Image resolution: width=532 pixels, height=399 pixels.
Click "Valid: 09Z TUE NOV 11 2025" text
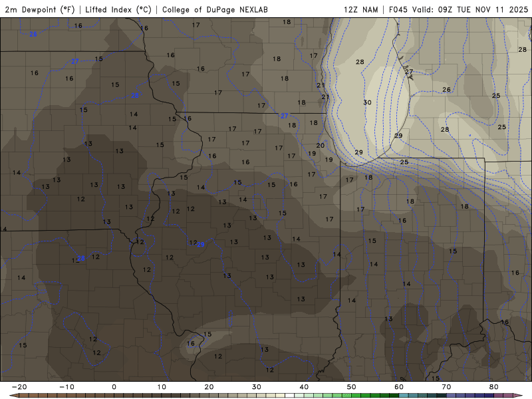click(470, 9)
